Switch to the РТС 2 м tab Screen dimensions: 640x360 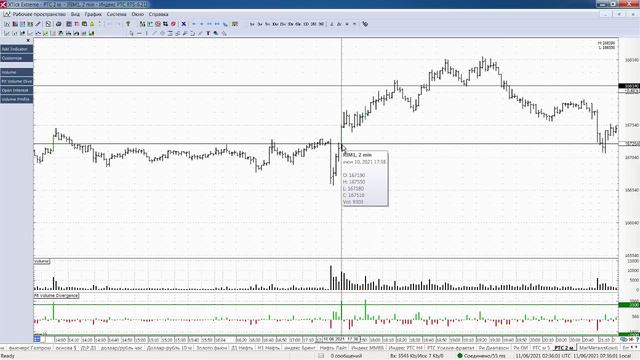(564, 348)
